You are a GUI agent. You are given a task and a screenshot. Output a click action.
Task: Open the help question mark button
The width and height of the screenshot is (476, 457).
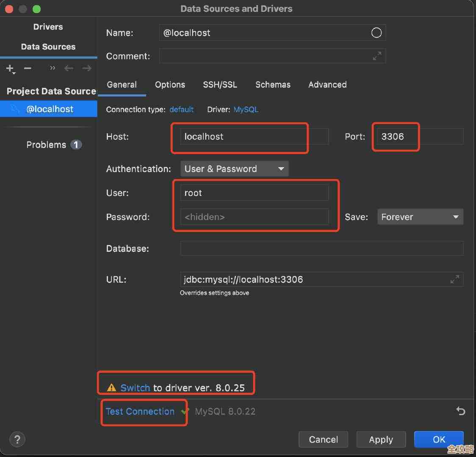[x=17, y=439]
